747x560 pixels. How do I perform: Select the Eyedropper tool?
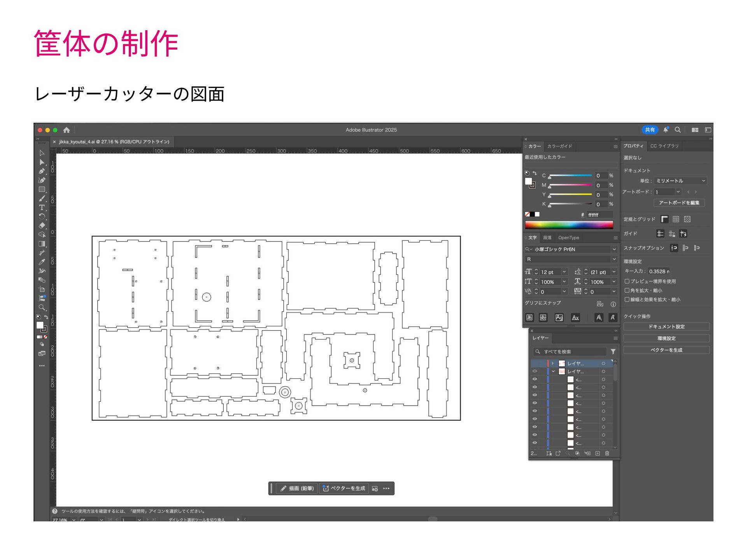pyautogui.click(x=42, y=262)
